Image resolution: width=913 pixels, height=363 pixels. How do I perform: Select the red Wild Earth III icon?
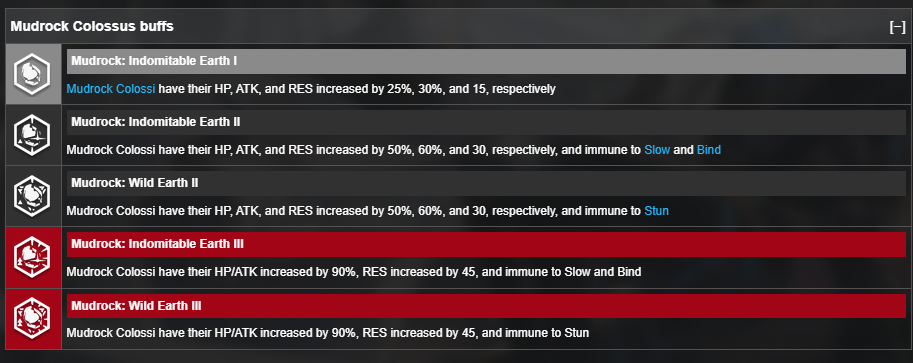[x=33, y=319]
